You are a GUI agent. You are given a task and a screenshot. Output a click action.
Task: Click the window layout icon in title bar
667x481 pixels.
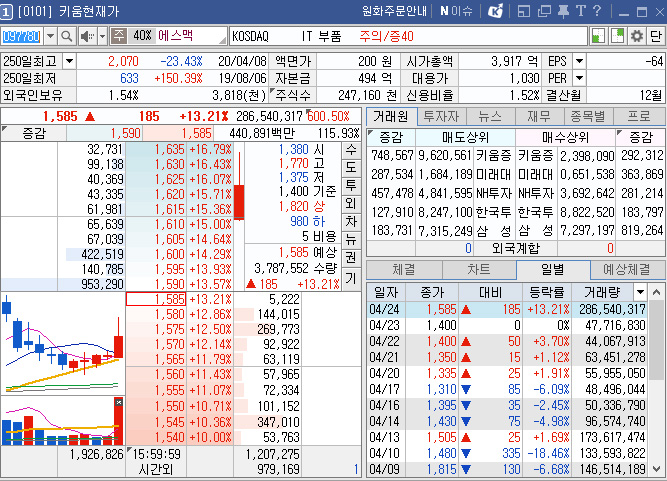[x=524, y=11]
